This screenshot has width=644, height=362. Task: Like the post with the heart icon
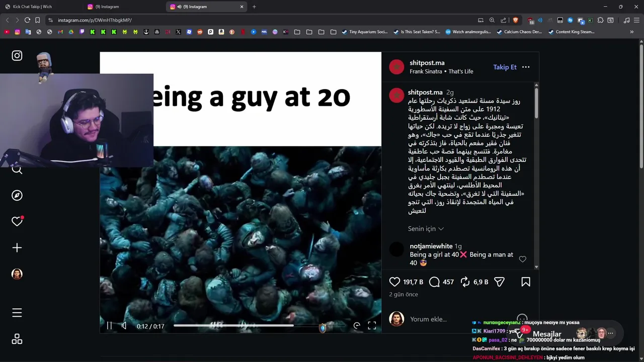tap(394, 282)
